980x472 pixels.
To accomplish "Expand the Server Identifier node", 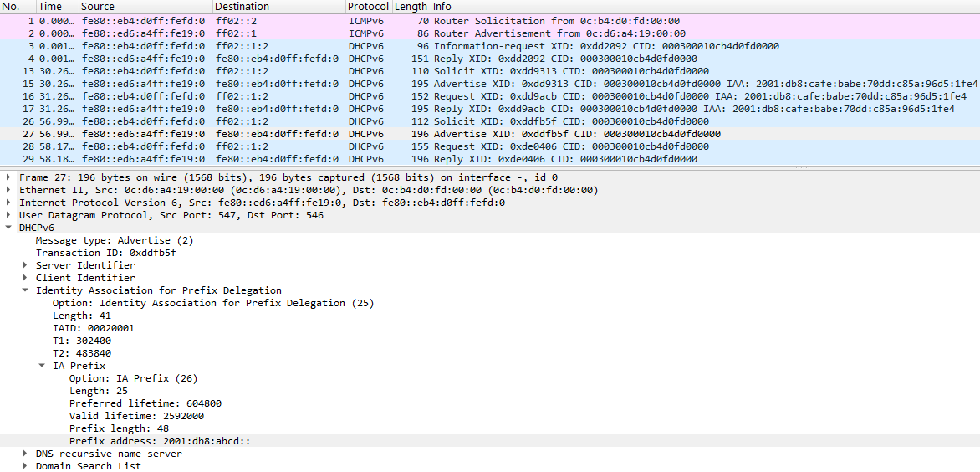I will point(25,265).
